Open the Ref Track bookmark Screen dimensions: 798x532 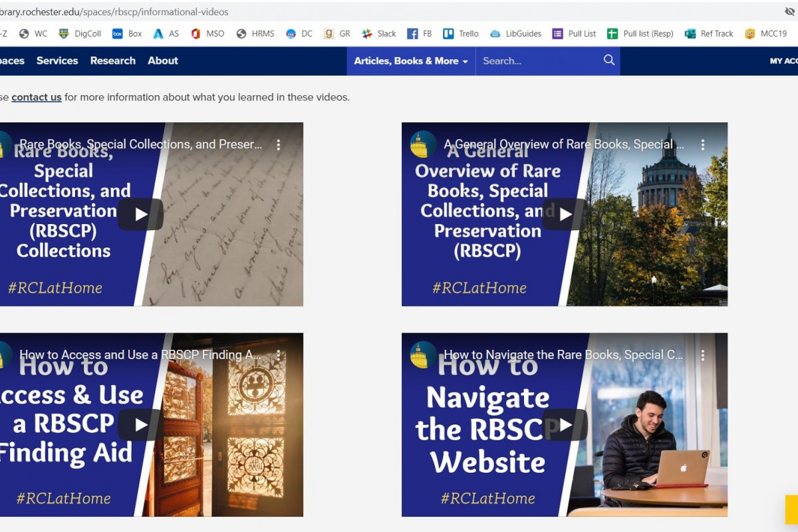tap(709, 34)
